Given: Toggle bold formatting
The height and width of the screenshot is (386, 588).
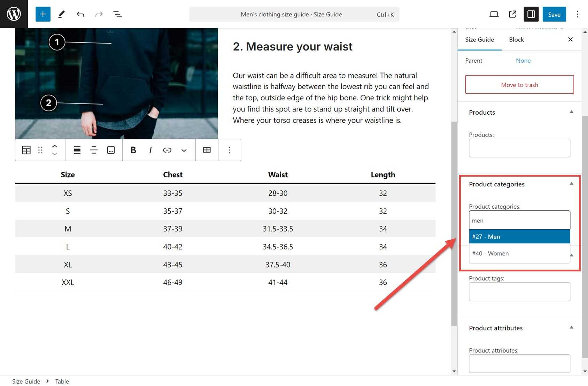Looking at the screenshot, I should coord(133,150).
